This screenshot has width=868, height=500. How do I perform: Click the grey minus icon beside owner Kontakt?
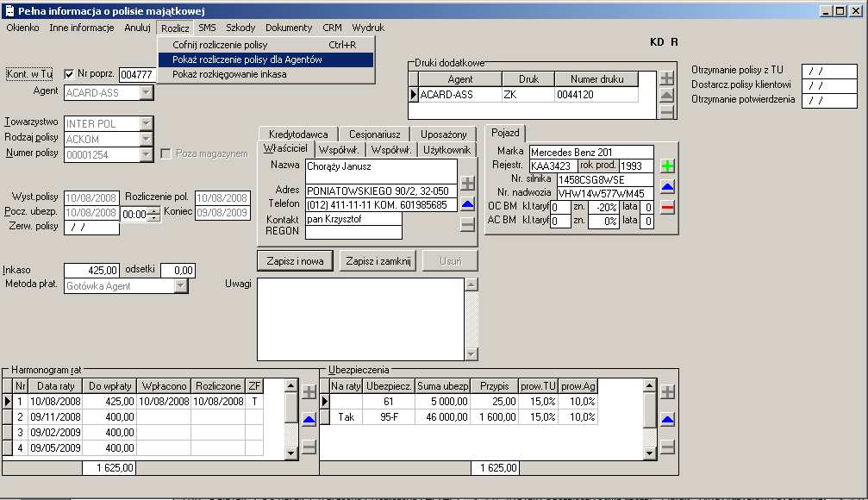pos(468,225)
